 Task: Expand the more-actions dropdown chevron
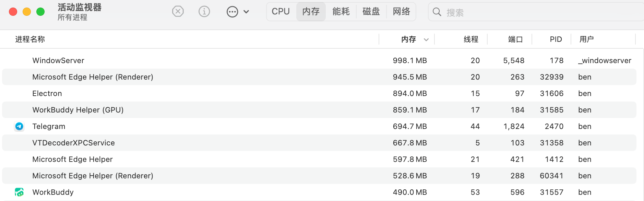246,12
